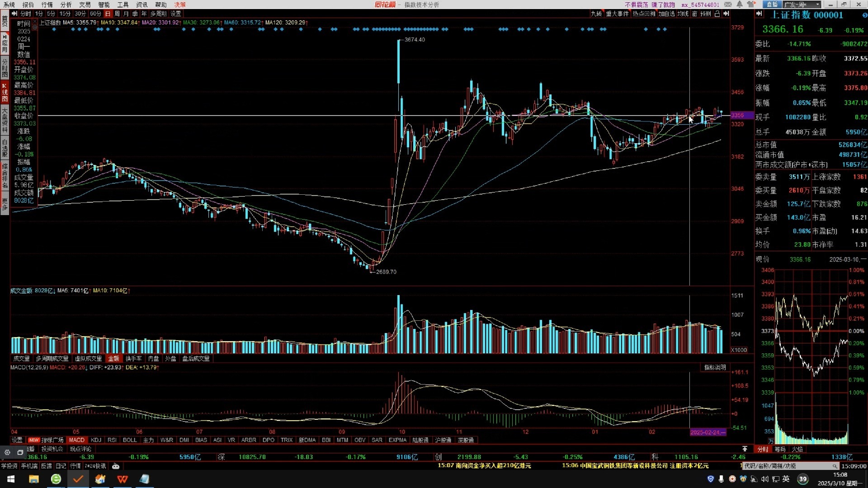The height and width of the screenshot is (488, 868).
Task: Click the robot assistant icon
Action: pyautogui.click(x=116, y=466)
